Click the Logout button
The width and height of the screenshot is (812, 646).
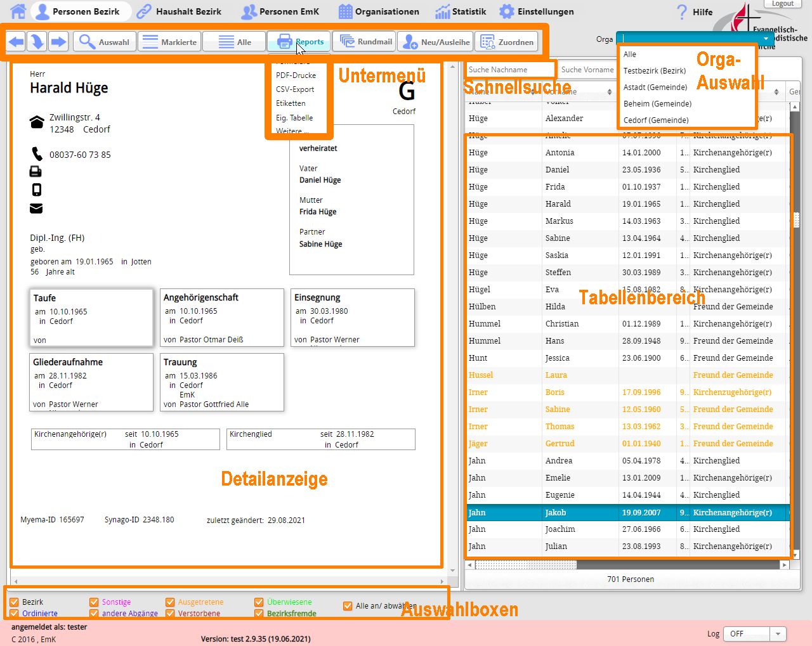tap(782, 4)
